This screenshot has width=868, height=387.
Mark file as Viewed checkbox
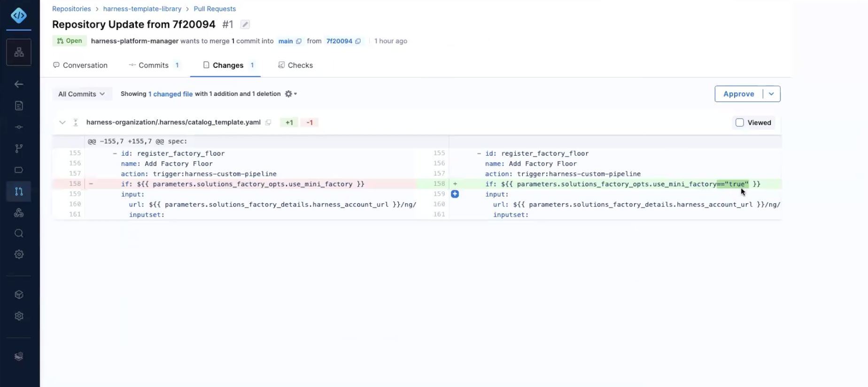pos(739,123)
